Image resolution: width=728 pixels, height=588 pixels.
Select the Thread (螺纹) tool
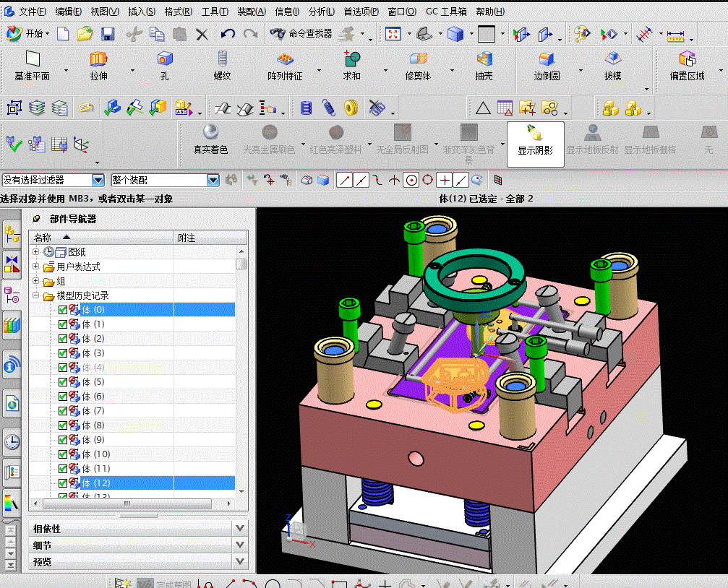coord(223,66)
